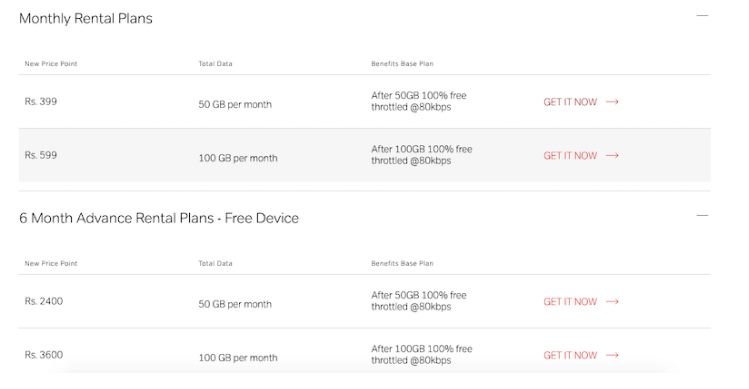Viewport: 749px width, 389px height.
Task: Click the arrow icon beside Rs. 399 plan
Action: (612, 102)
